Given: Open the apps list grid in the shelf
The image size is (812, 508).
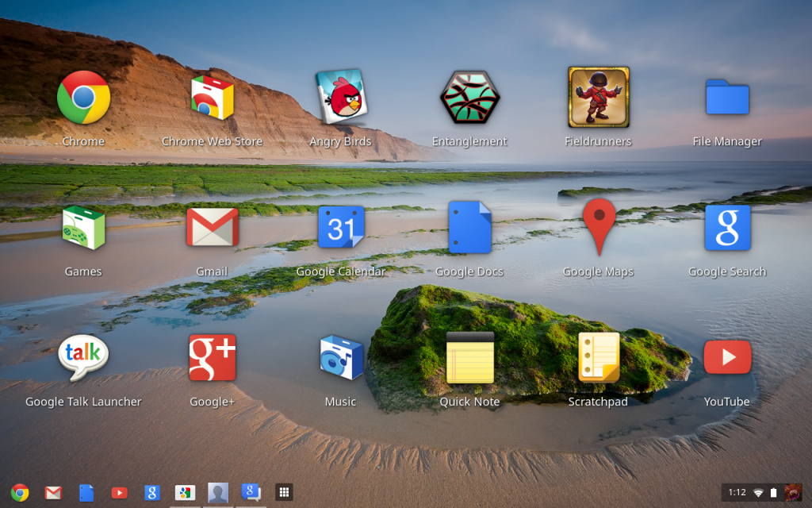Looking at the screenshot, I should pyautogui.click(x=283, y=492).
